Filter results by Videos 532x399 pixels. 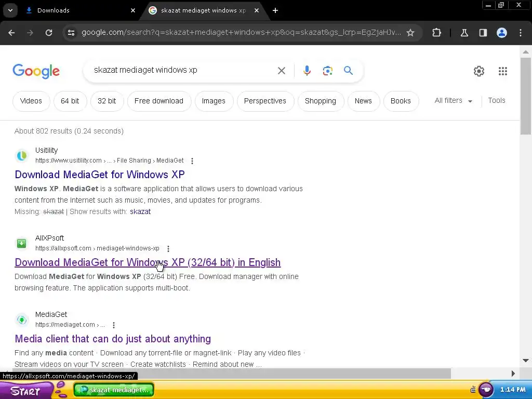tap(31, 101)
